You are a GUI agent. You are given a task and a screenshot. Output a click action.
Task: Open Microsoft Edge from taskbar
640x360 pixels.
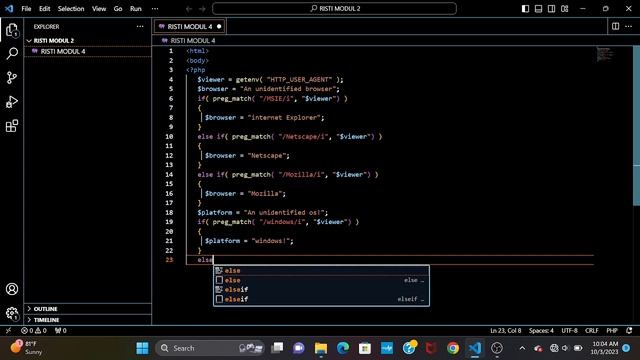click(343, 348)
